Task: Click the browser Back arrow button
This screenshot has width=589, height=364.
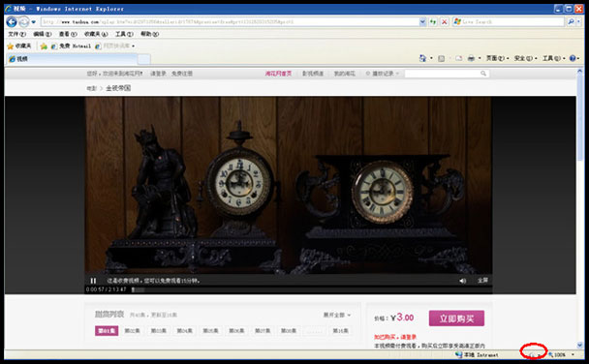Action: click(x=12, y=22)
